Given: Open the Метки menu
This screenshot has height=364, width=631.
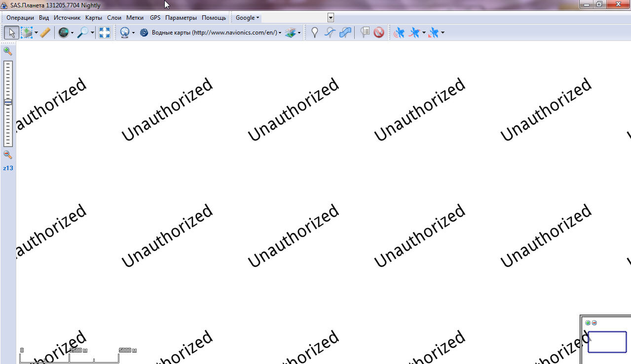Looking at the screenshot, I should coord(135,18).
